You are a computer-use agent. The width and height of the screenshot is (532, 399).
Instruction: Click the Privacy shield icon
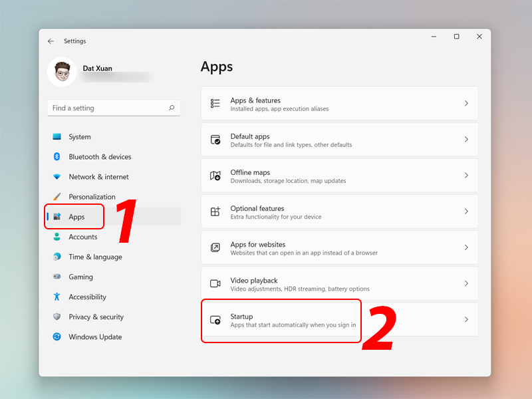point(57,317)
